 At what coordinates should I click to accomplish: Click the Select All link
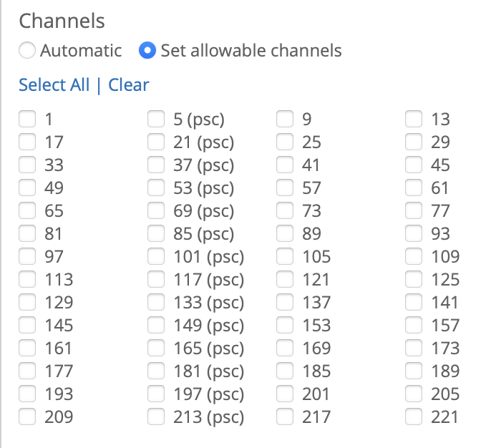(x=54, y=85)
